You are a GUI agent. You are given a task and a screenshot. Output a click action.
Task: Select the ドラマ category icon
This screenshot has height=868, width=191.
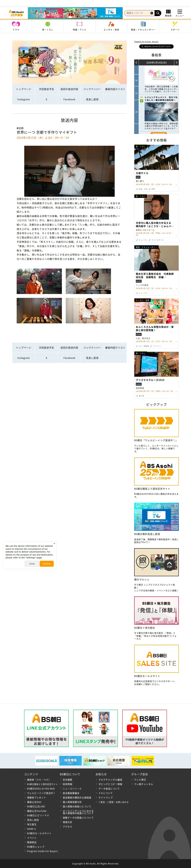click(16, 24)
